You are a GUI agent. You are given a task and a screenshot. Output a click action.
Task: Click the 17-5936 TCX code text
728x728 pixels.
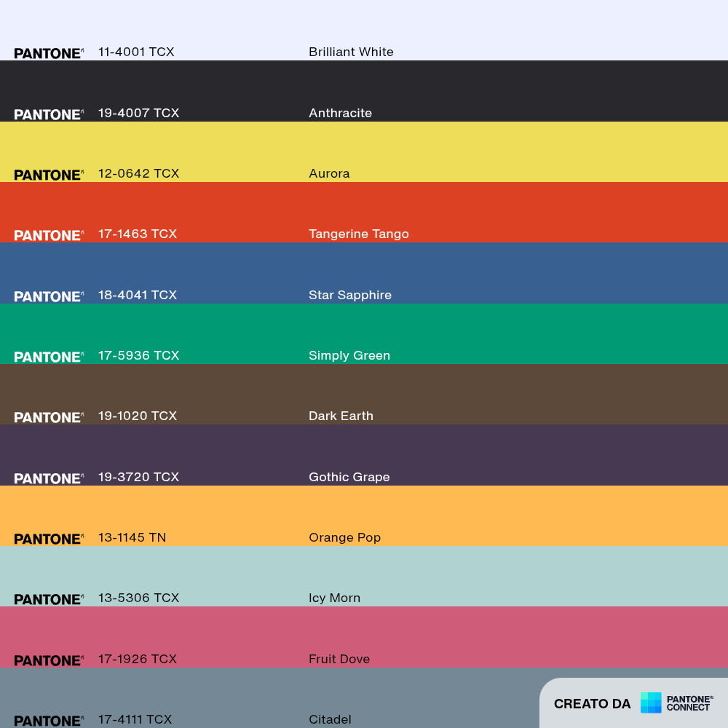138,355
